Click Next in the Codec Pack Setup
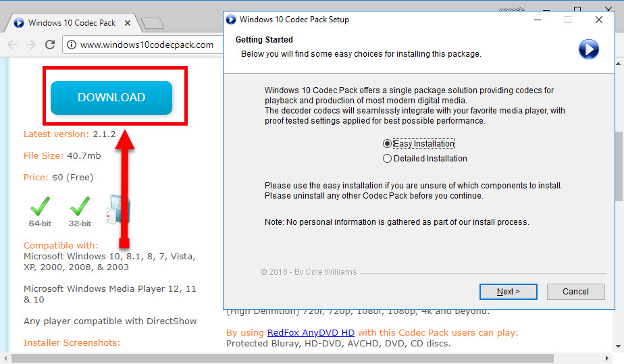Image resolution: width=624 pixels, height=364 pixels. (509, 292)
